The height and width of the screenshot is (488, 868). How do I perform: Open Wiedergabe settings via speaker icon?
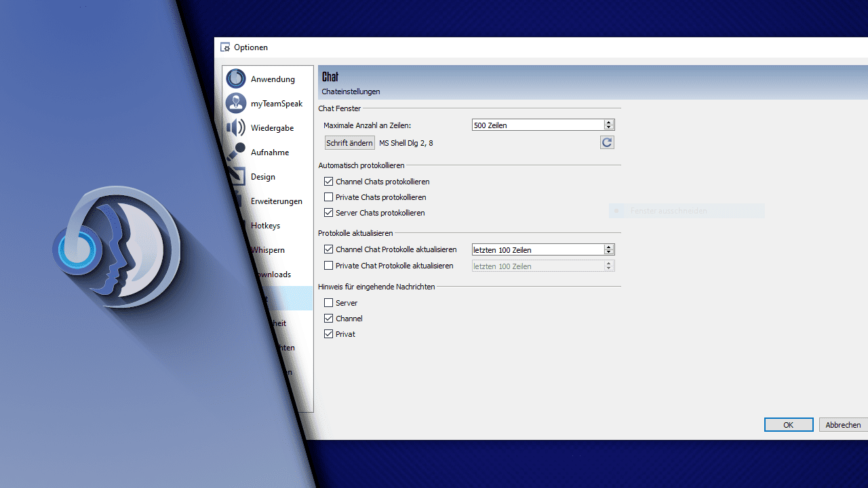click(x=235, y=127)
